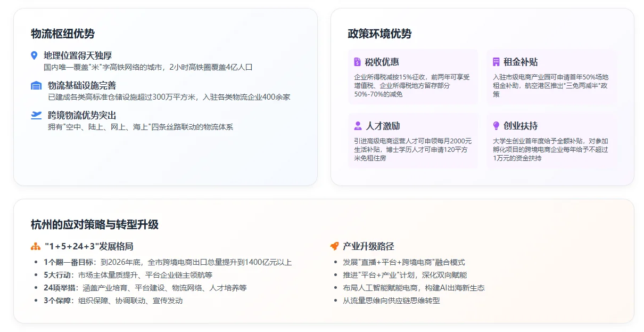Select the 物流枢纽优势 section title
This screenshot has height=332, width=644.
pyautogui.click(x=61, y=32)
